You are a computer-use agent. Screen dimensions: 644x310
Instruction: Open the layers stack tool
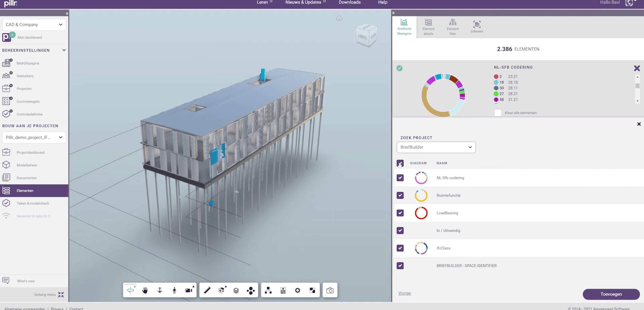[x=236, y=290]
